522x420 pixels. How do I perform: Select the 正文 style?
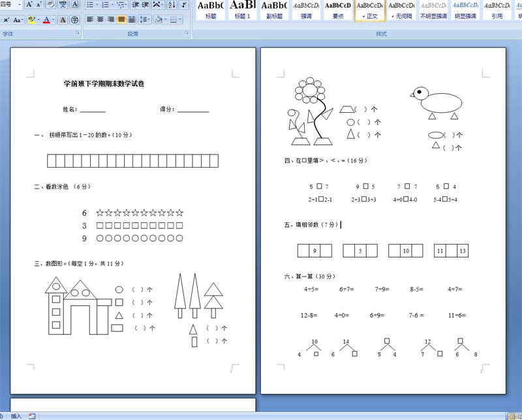(370, 10)
